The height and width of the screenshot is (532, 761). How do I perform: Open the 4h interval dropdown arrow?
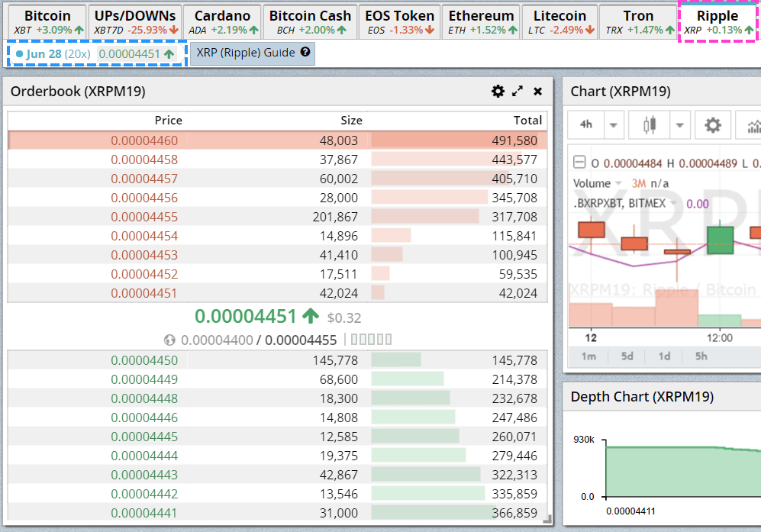coord(614,125)
